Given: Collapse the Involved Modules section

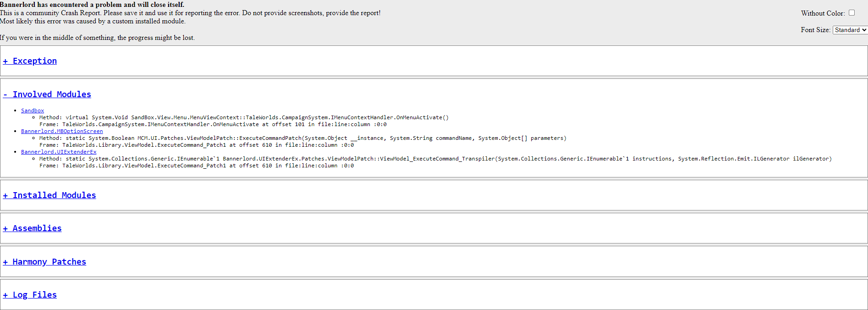Looking at the screenshot, I should [x=47, y=94].
